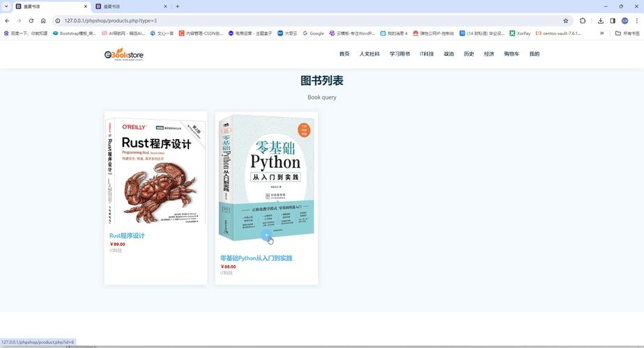The width and height of the screenshot is (644, 348).
Task: Open the 百度一下 bookmark
Action: pos(26,33)
